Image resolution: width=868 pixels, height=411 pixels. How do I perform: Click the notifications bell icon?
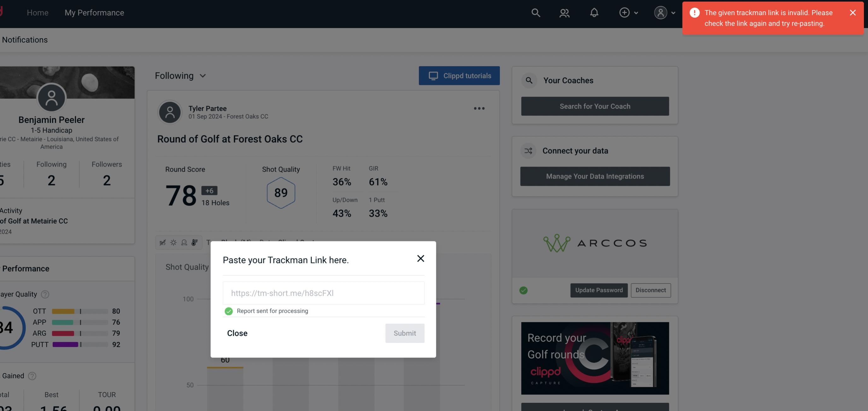[x=595, y=12]
